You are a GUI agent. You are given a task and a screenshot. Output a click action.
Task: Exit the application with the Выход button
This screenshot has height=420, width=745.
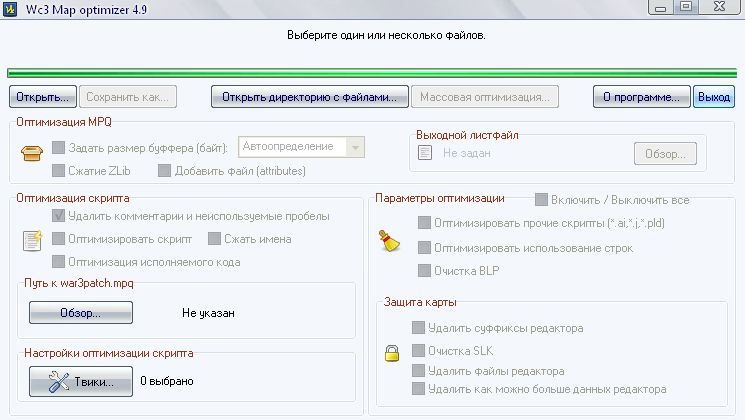714,97
